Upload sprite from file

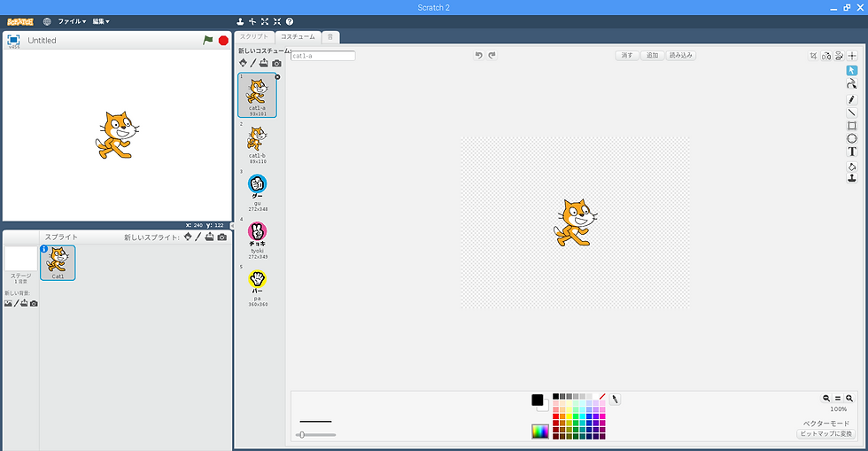[209, 237]
